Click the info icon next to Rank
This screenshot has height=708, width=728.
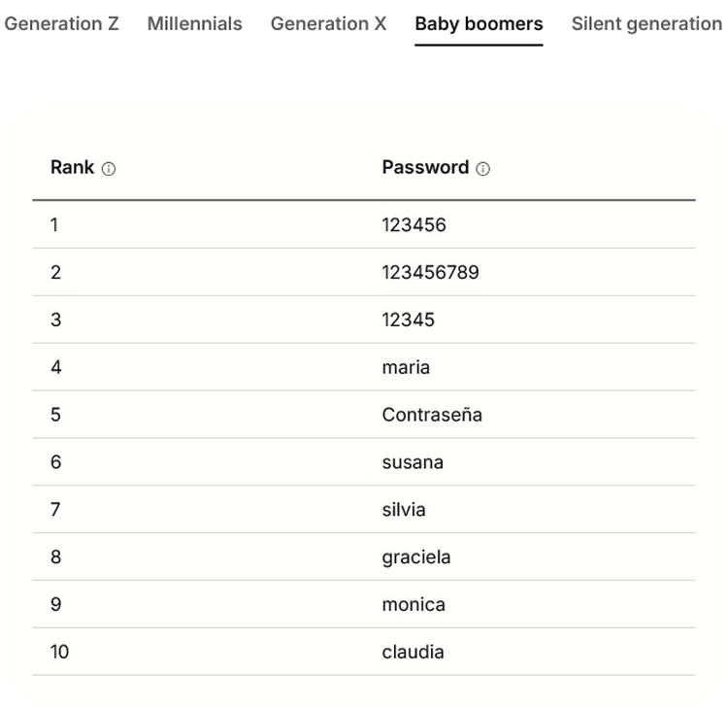pos(109,169)
